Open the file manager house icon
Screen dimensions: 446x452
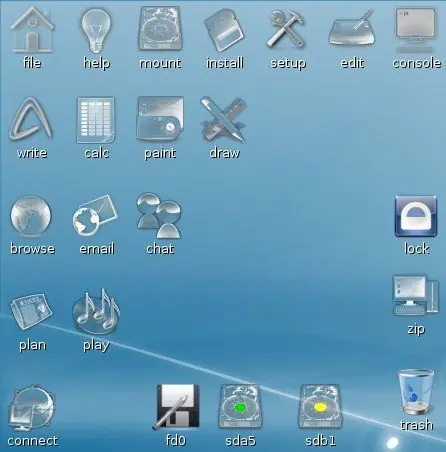click(x=32, y=29)
